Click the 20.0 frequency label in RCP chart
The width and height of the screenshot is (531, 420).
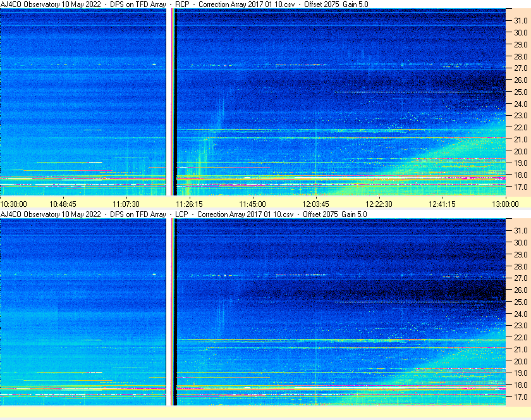click(521, 151)
